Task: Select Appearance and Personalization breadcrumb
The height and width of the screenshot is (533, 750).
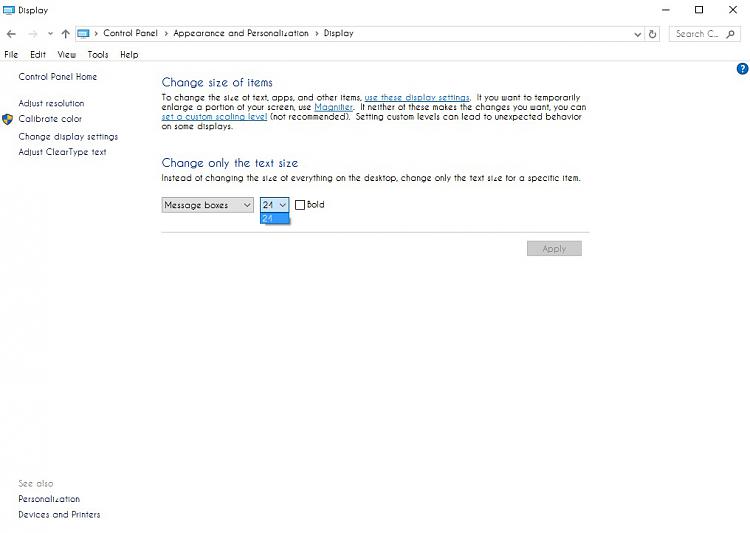Action: tap(241, 33)
